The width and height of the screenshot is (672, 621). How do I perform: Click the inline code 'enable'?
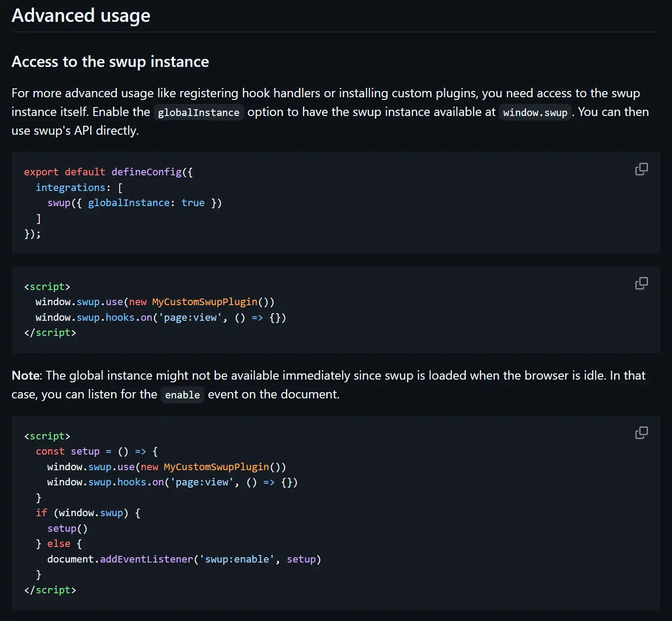(183, 395)
